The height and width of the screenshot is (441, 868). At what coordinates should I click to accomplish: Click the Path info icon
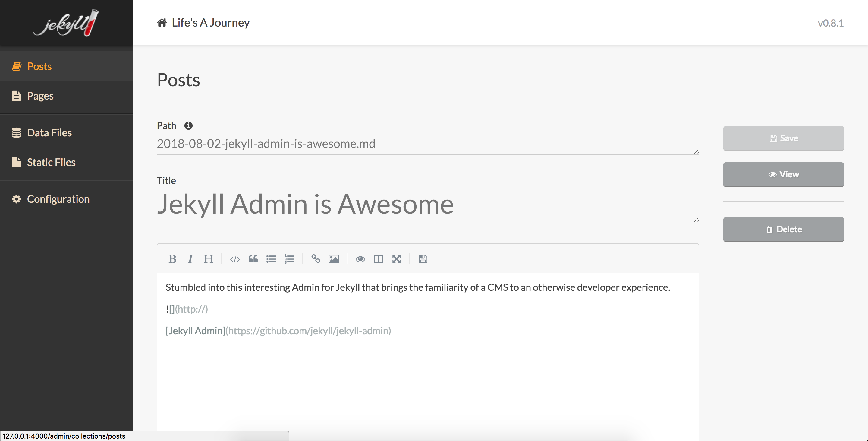tap(188, 126)
